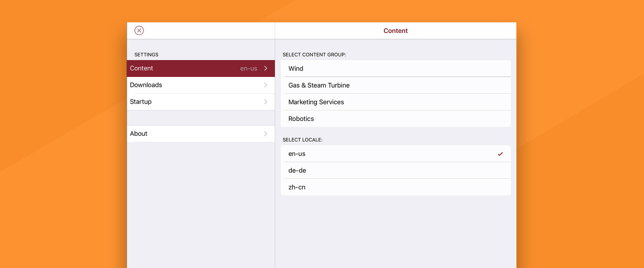Screen dimensions: 644x268
Task: Open the Downloads settings row
Action: click(201, 85)
